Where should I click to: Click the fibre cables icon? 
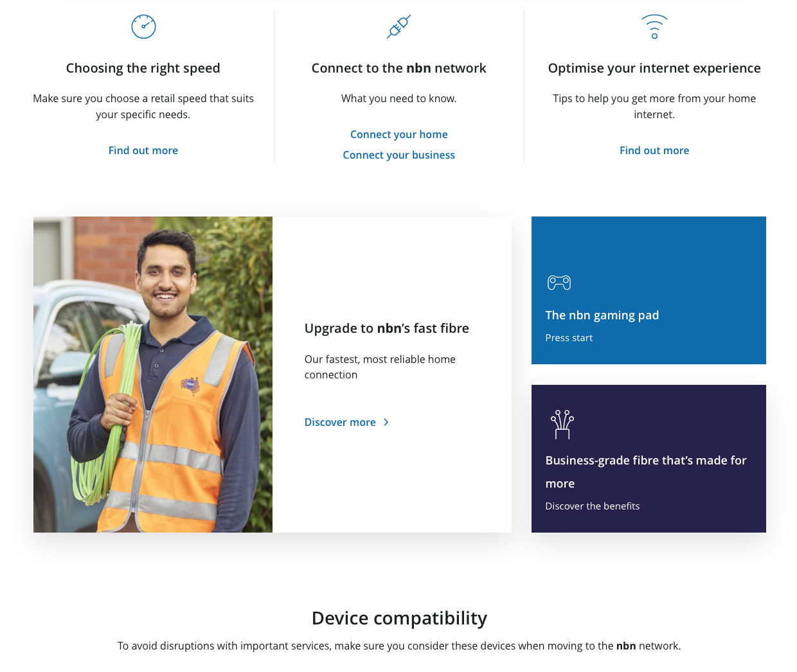[562, 425]
